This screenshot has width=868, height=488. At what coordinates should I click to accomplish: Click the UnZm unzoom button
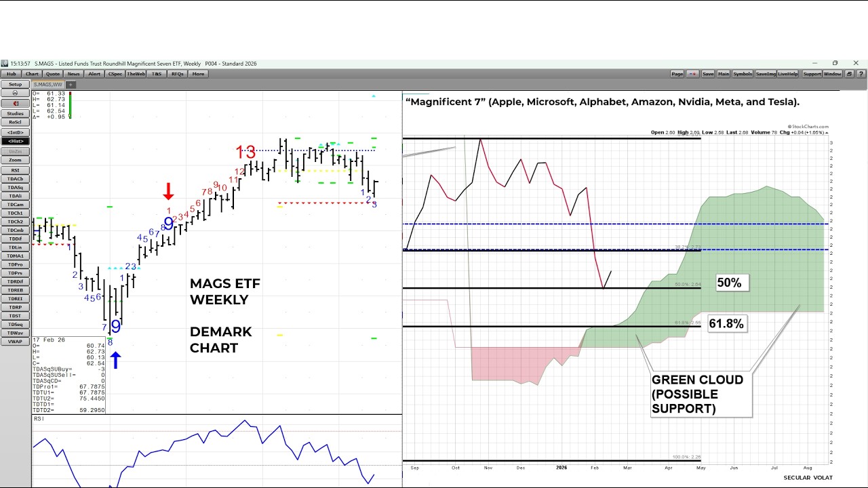pyautogui.click(x=15, y=151)
